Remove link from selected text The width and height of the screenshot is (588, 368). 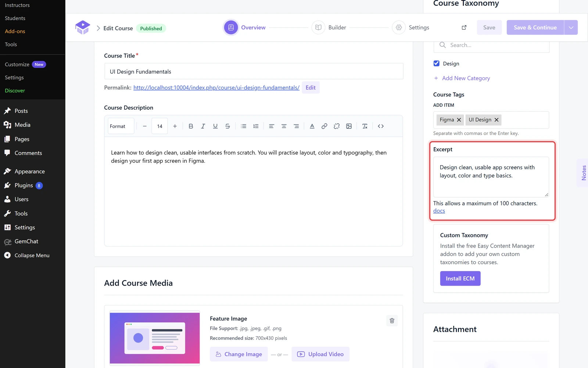(x=337, y=126)
